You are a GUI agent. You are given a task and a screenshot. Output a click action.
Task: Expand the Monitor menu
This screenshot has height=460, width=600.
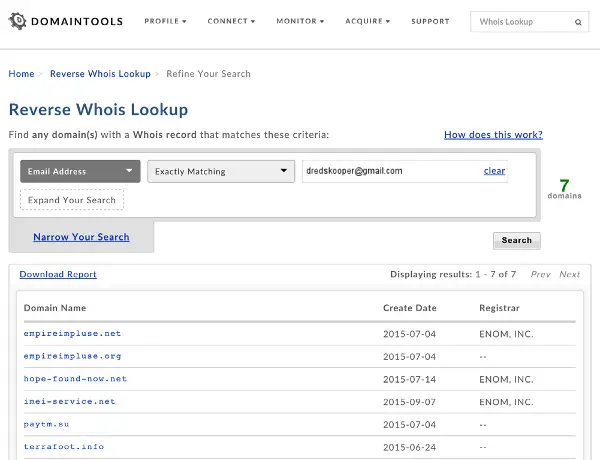pos(301,21)
